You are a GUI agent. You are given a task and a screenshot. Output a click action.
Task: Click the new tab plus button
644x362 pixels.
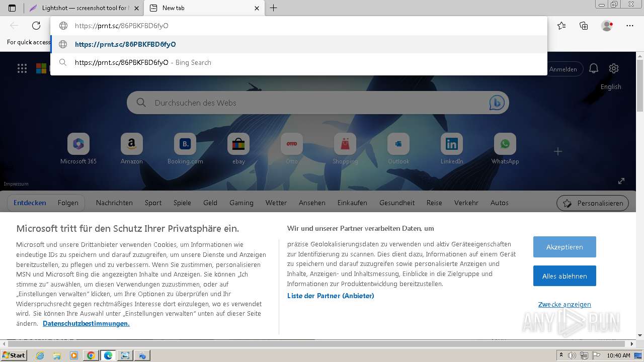tap(274, 8)
